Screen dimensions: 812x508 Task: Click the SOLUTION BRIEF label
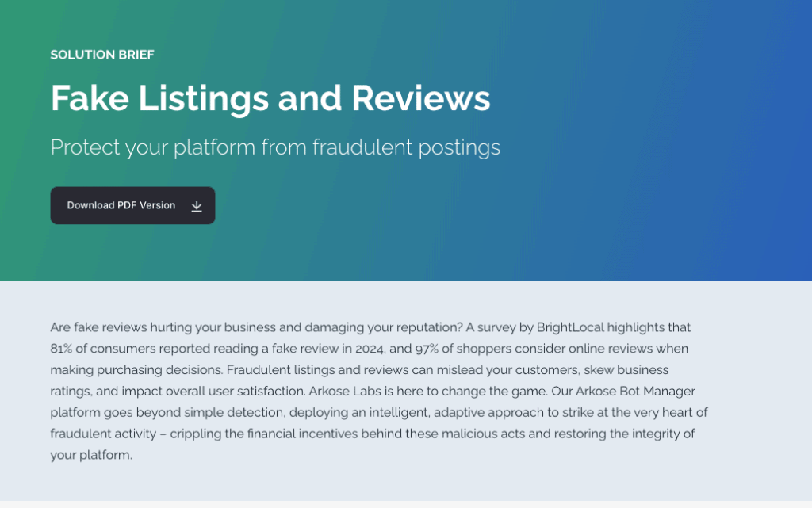(x=102, y=55)
